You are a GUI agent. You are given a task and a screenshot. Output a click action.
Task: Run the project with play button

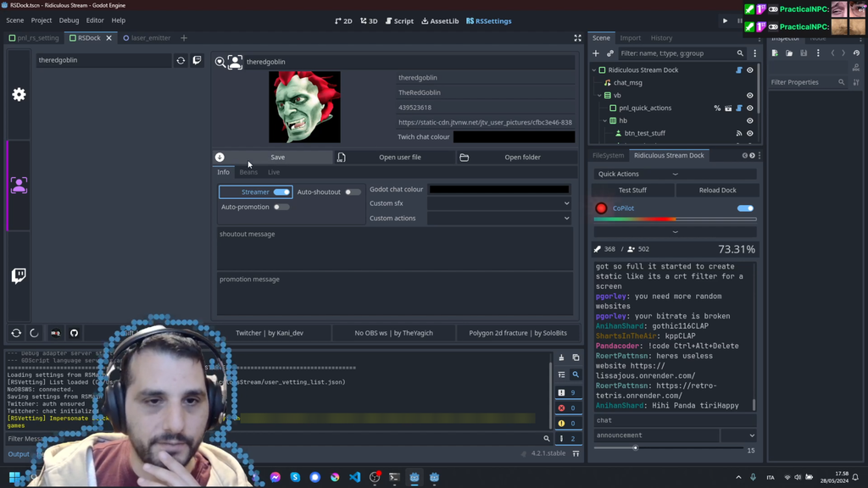click(x=726, y=21)
